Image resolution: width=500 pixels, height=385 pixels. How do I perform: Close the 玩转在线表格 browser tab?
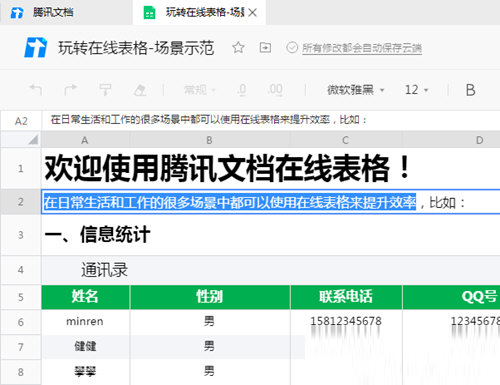click(x=253, y=13)
